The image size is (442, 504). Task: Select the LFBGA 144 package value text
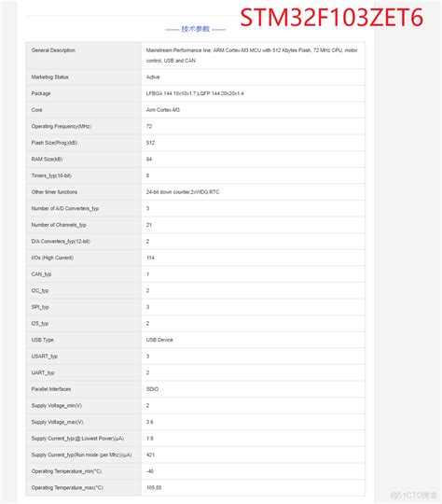tap(195, 93)
